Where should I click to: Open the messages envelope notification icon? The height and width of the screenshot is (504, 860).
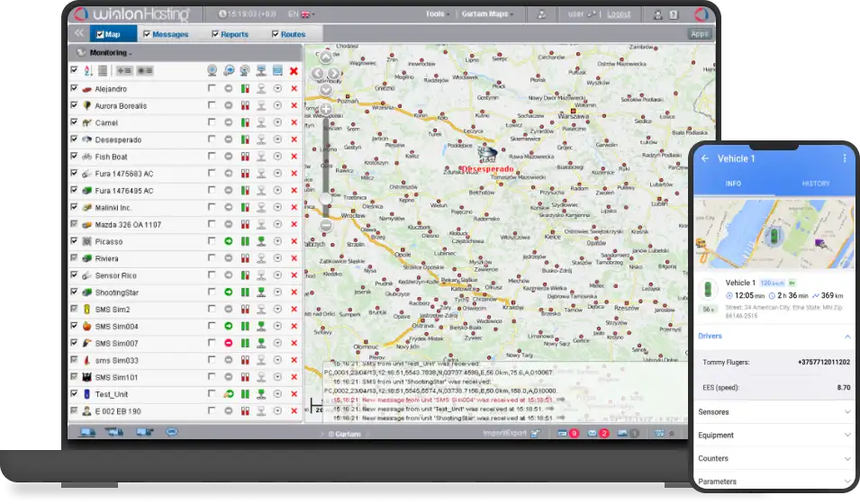tap(593, 433)
